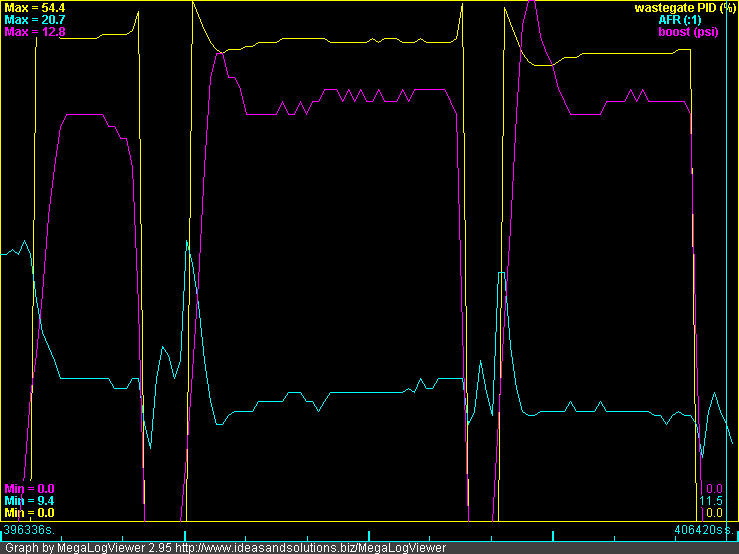The width and height of the screenshot is (739, 554).
Task: Select the "wastegate PID (%)" legend label
Action: (x=685, y=8)
